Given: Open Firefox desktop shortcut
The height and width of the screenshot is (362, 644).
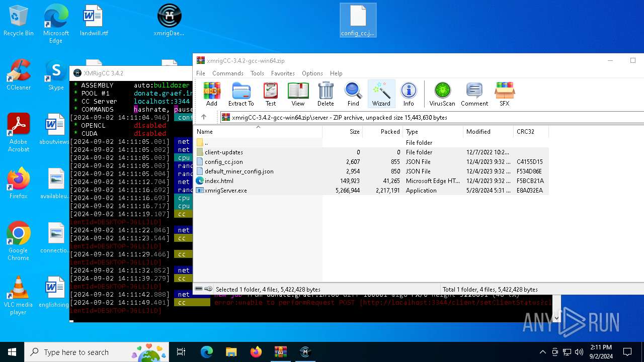Looking at the screenshot, I should 19,184.
